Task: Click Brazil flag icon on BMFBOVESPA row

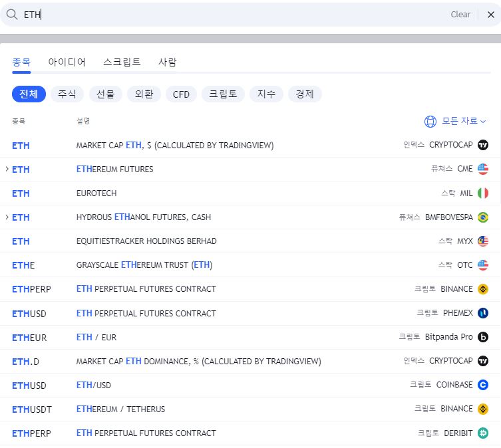Action: (483, 217)
